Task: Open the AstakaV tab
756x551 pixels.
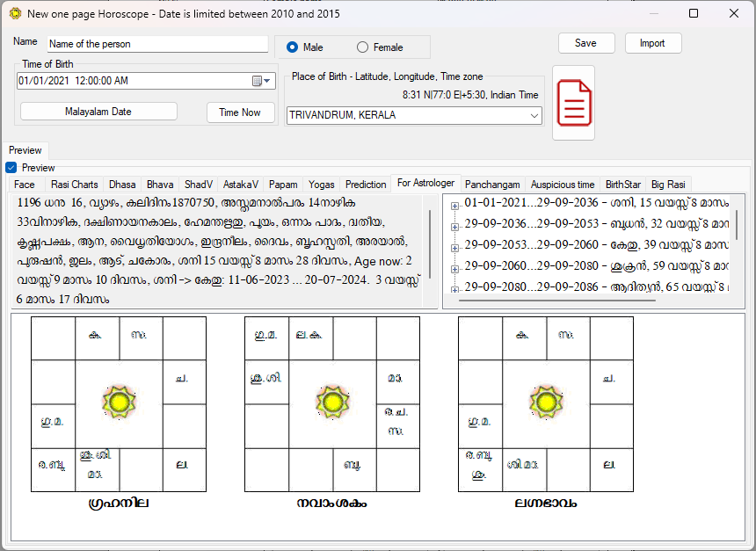Action: (240, 185)
